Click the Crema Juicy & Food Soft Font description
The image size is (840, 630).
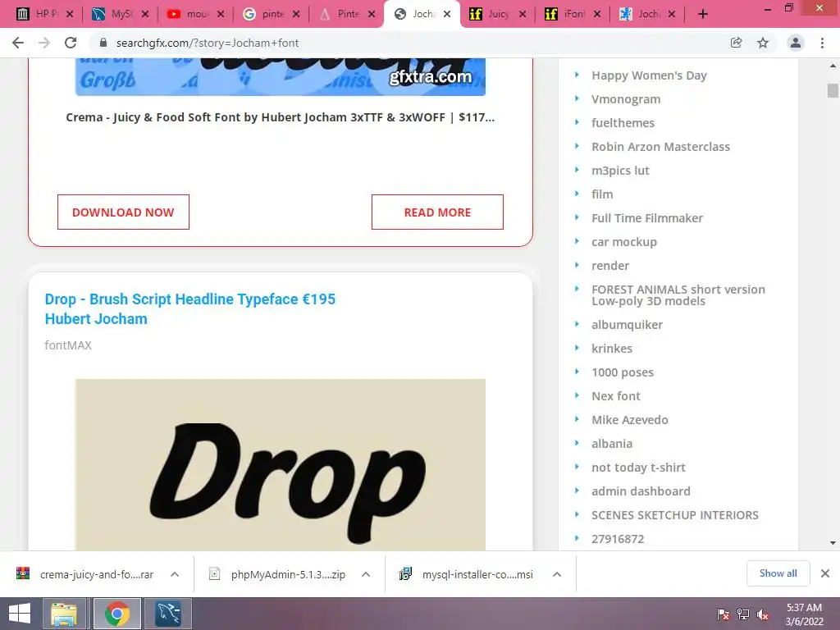click(x=281, y=117)
